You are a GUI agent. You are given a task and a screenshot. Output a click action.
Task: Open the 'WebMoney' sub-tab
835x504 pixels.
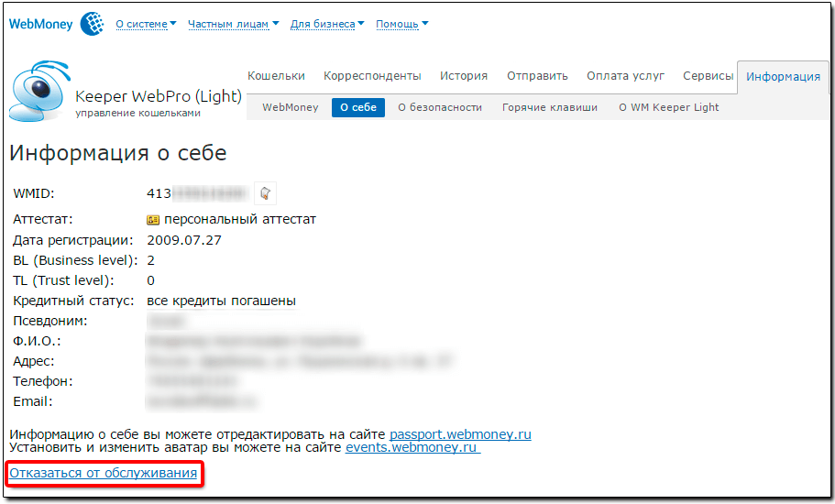coord(291,107)
